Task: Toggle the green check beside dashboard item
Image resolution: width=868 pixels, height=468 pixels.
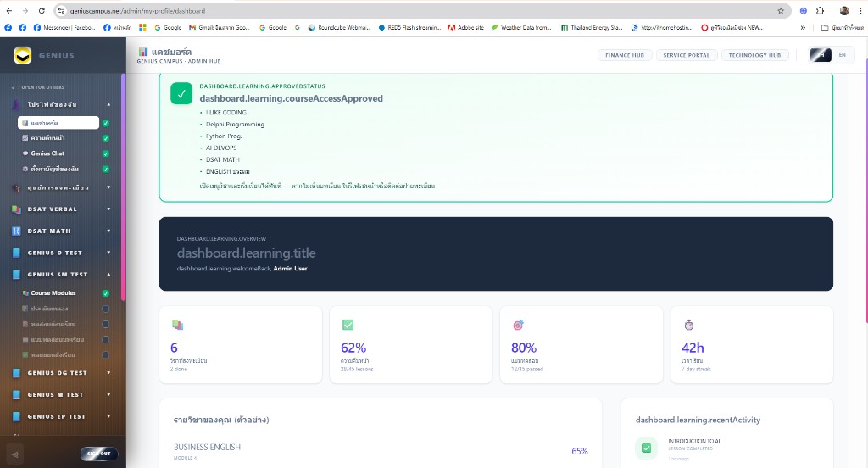Action: (x=106, y=123)
